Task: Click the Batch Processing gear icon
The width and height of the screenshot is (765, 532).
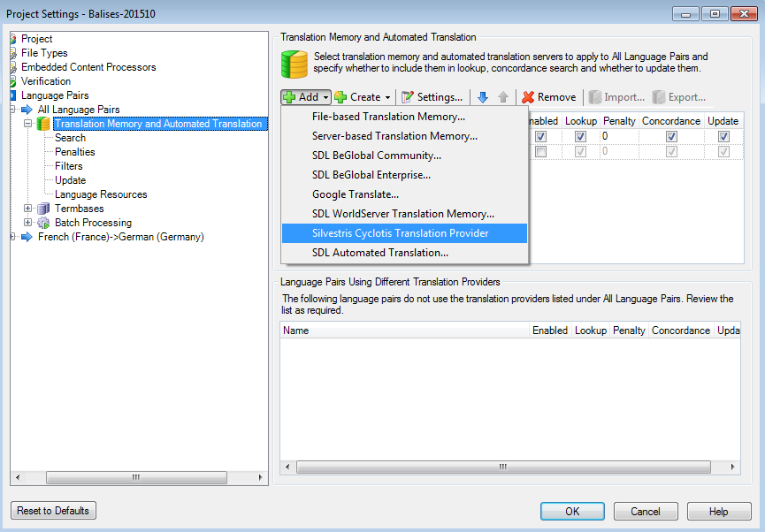Action: 43,223
